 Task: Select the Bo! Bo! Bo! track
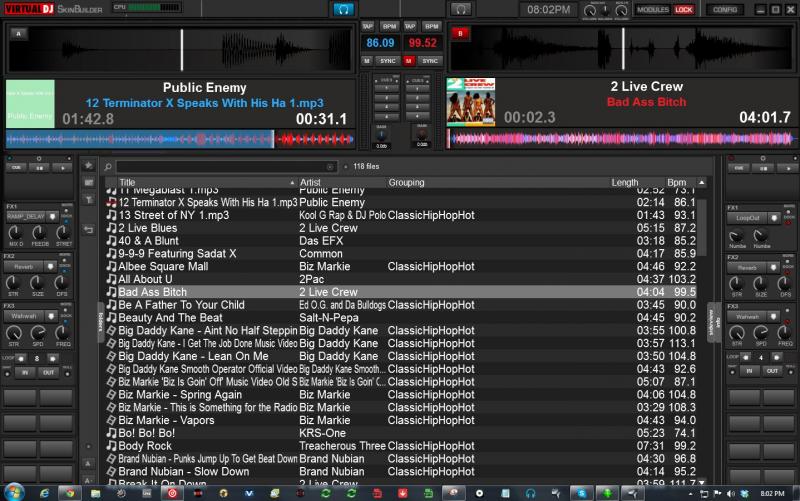click(402, 433)
